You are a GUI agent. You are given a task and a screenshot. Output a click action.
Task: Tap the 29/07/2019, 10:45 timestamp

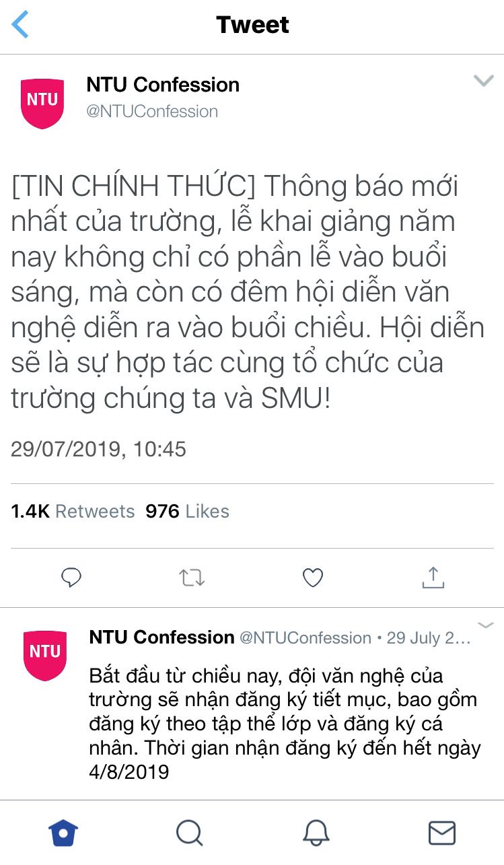(x=98, y=449)
